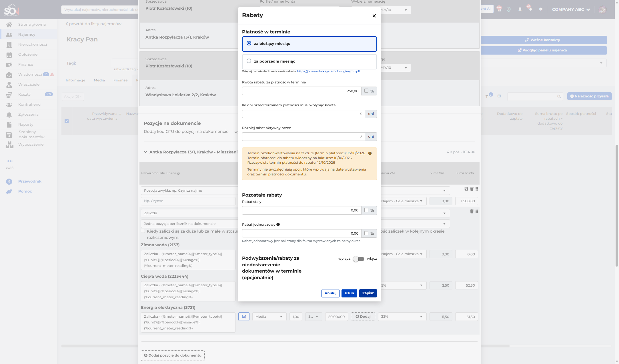The width and height of the screenshot is (619, 364).
Task: Click info icon beside Rabat jednorazowy
Action: (x=278, y=224)
